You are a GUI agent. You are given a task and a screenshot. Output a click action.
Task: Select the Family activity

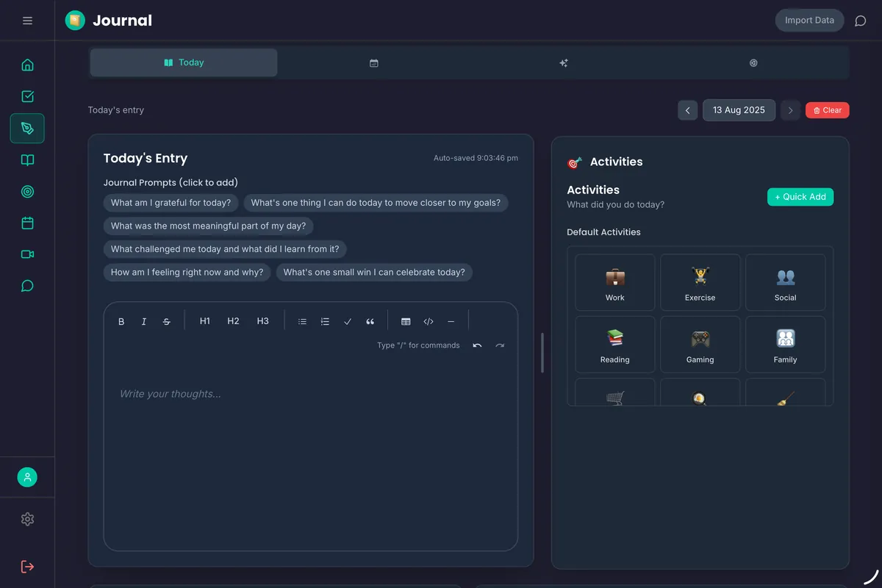click(x=786, y=345)
